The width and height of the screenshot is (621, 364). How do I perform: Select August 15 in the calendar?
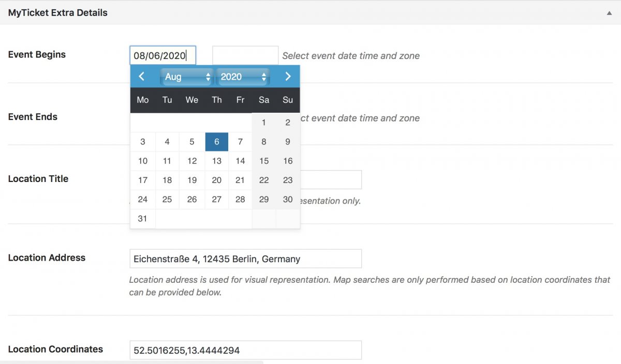(x=263, y=161)
